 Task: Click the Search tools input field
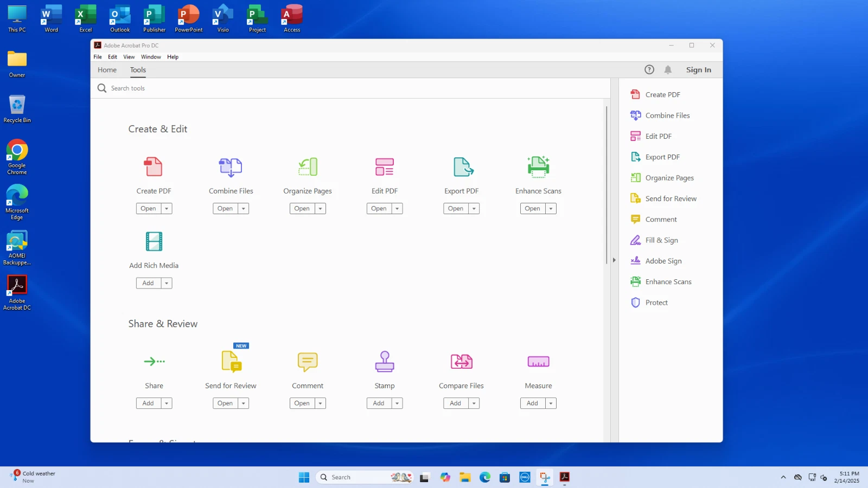350,88
